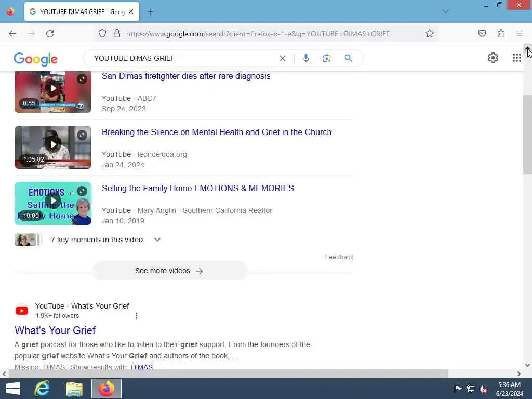The height and width of the screenshot is (399, 532).
Task: Click the key moments small thumbnail
Action: point(27,240)
